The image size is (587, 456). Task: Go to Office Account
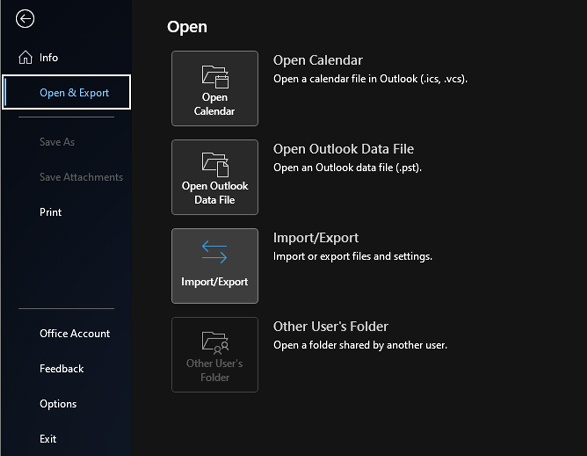click(66, 334)
